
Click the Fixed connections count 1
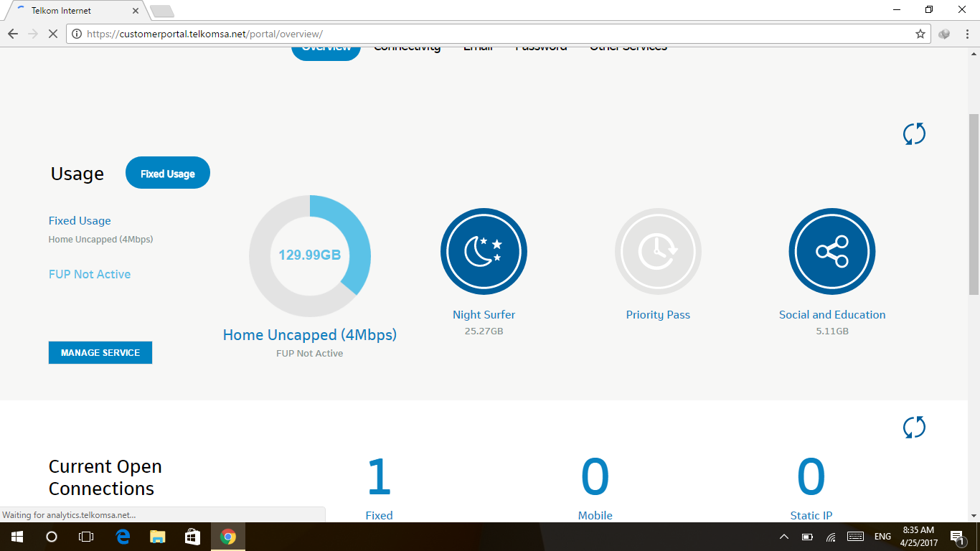(379, 478)
